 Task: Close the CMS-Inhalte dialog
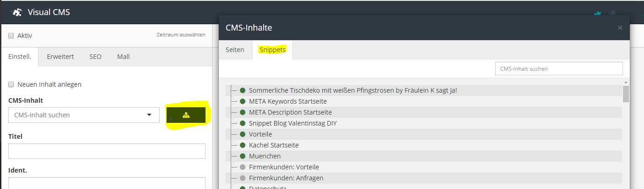click(x=620, y=28)
